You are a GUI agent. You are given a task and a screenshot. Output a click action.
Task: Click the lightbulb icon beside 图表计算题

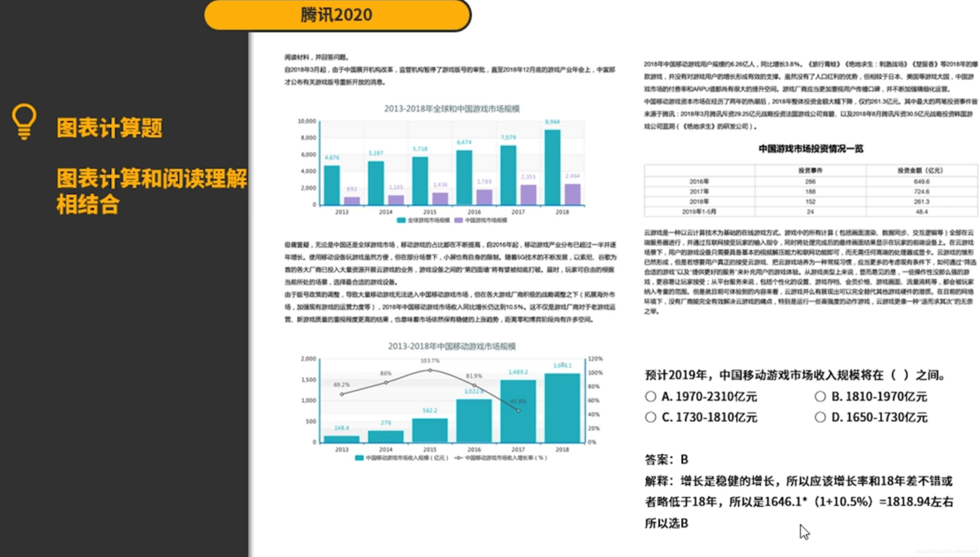[x=24, y=122]
